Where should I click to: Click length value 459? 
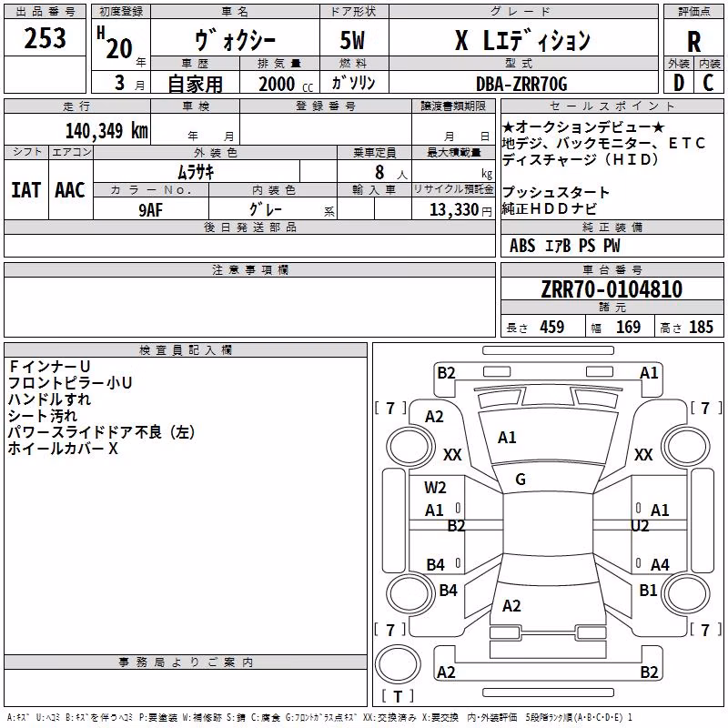[552, 327]
